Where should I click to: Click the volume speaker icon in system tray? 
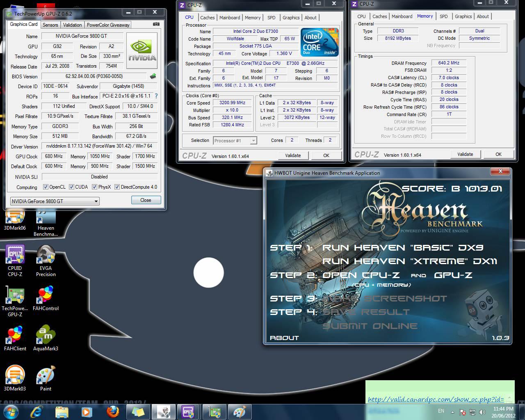tap(482, 412)
